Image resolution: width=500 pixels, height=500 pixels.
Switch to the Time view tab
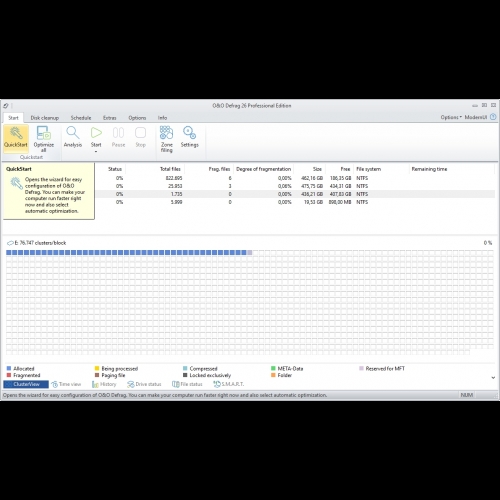pos(66,384)
